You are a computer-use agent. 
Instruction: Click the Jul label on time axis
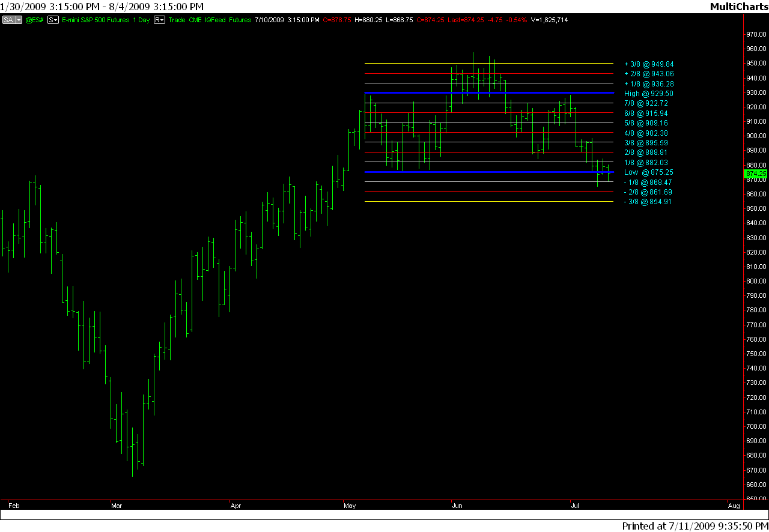pos(576,506)
